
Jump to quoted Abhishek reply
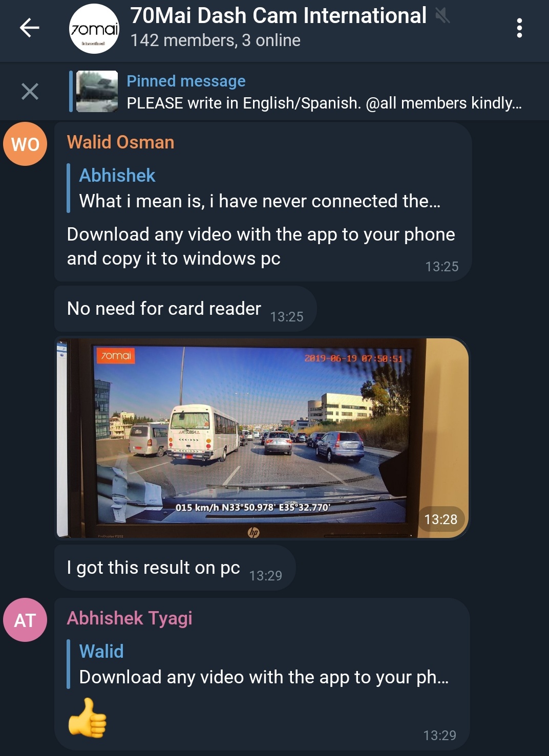click(259, 188)
